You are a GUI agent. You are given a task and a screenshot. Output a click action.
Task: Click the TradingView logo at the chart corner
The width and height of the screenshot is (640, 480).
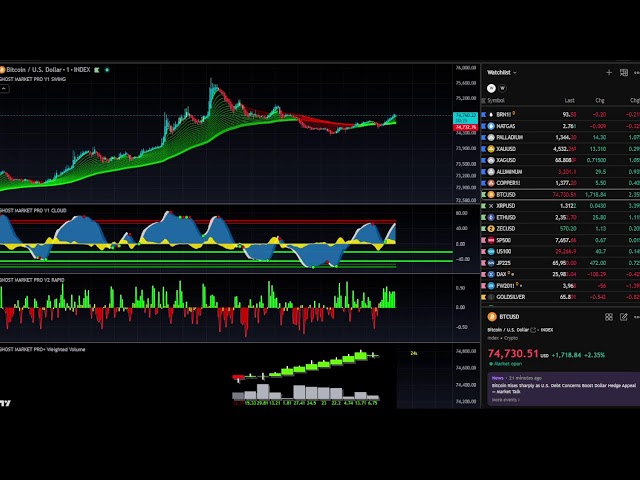coord(5,403)
